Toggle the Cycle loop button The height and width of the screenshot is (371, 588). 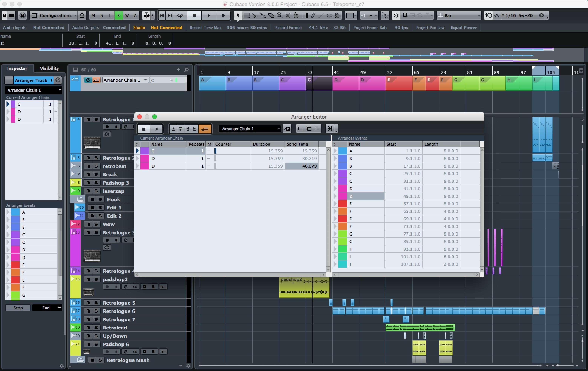(x=180, y=15)
